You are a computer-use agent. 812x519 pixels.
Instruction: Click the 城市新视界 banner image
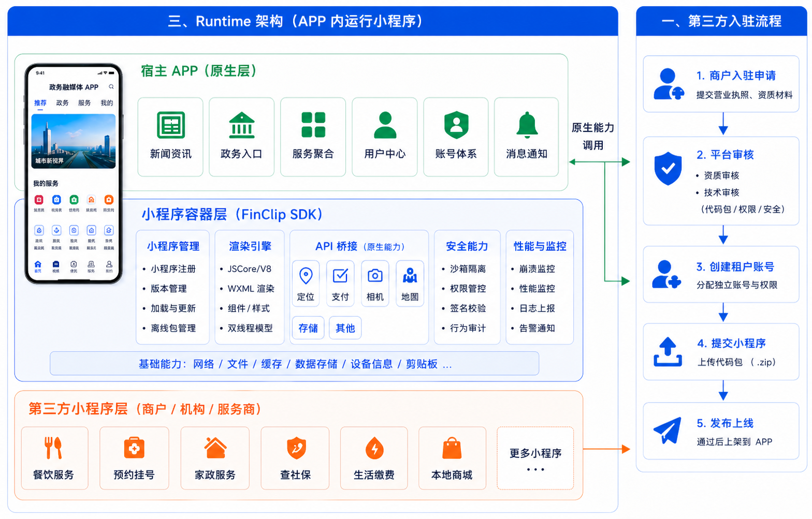74,141
